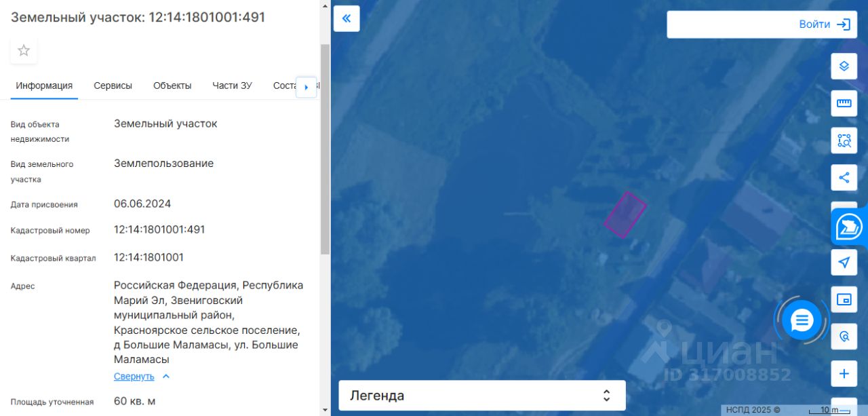Open the blue map assistant side widget
This screenshot has height=416, width=868.
[x=849, y=227]
